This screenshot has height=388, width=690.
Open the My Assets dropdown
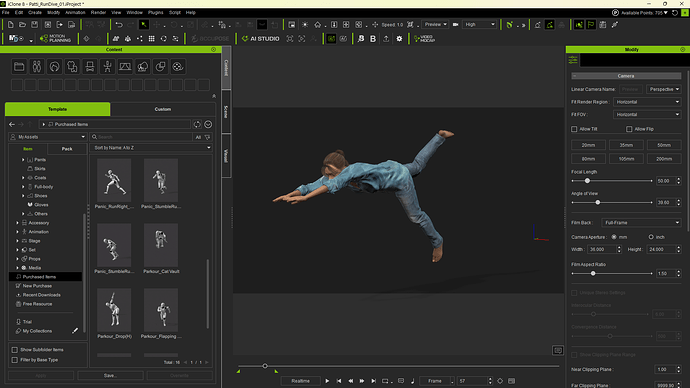click(48, 137)
